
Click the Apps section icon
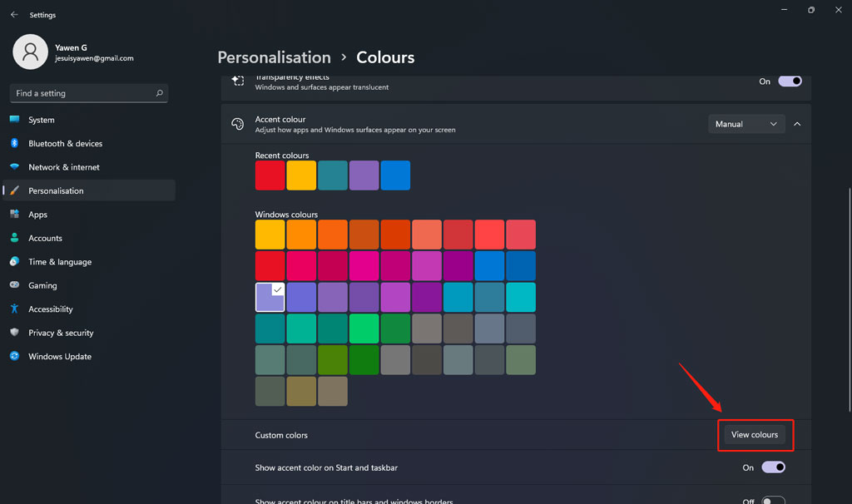tap(15, 214)
